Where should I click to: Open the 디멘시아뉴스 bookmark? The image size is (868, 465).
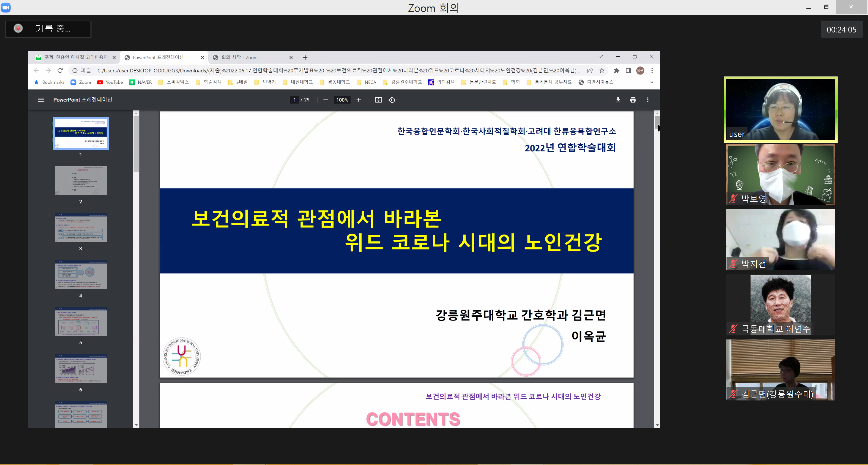[x=596, y=82]
